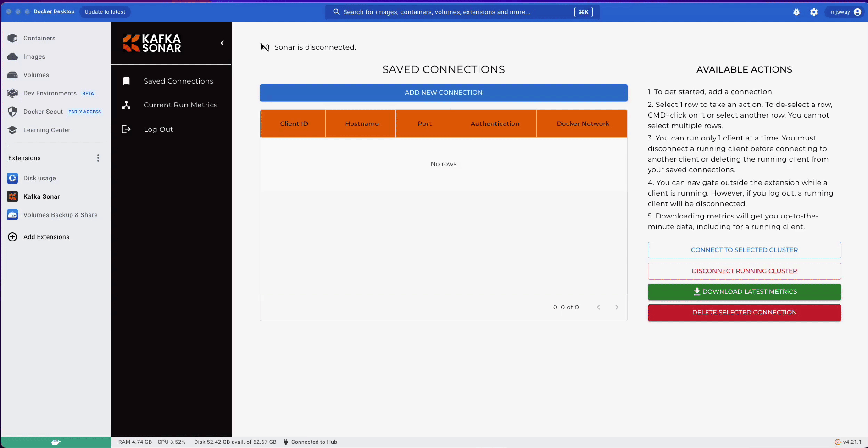
Task: Click the Disk usage extension icon
Action: [x=12, y=178]
